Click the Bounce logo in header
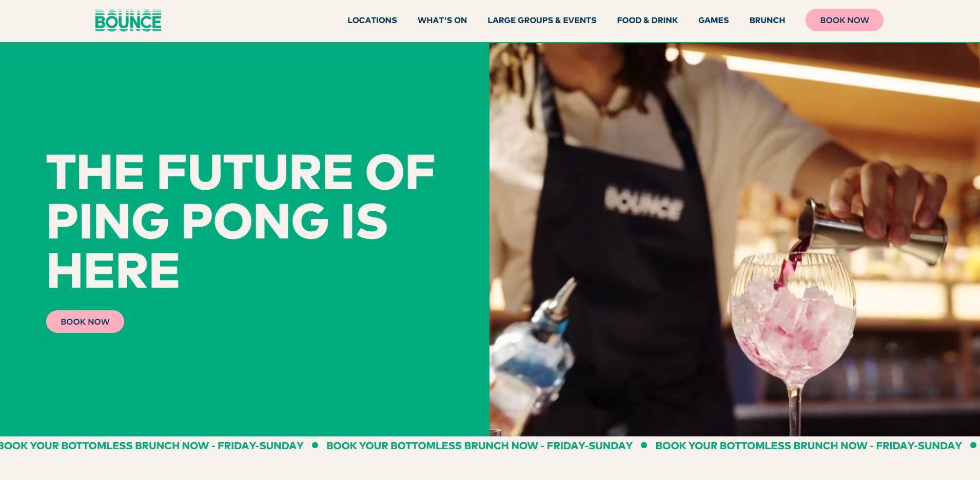 [x=128, y=21]
